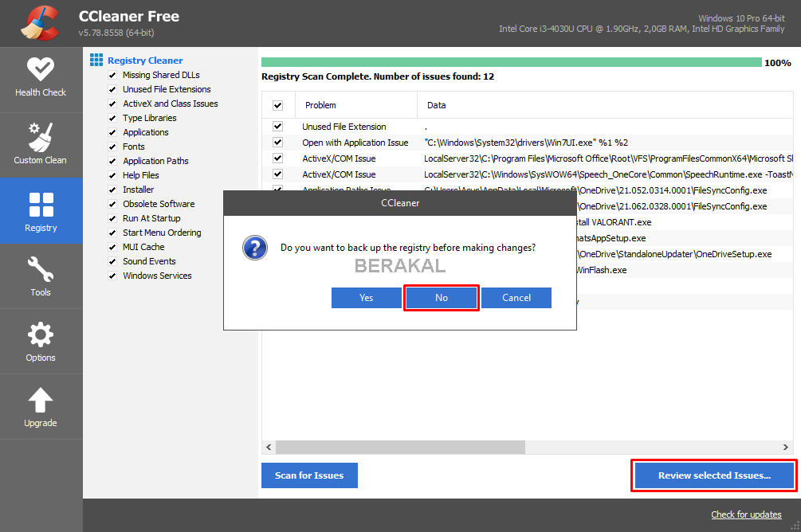
Task: Open Tools wrench icon
Action: 41,269
